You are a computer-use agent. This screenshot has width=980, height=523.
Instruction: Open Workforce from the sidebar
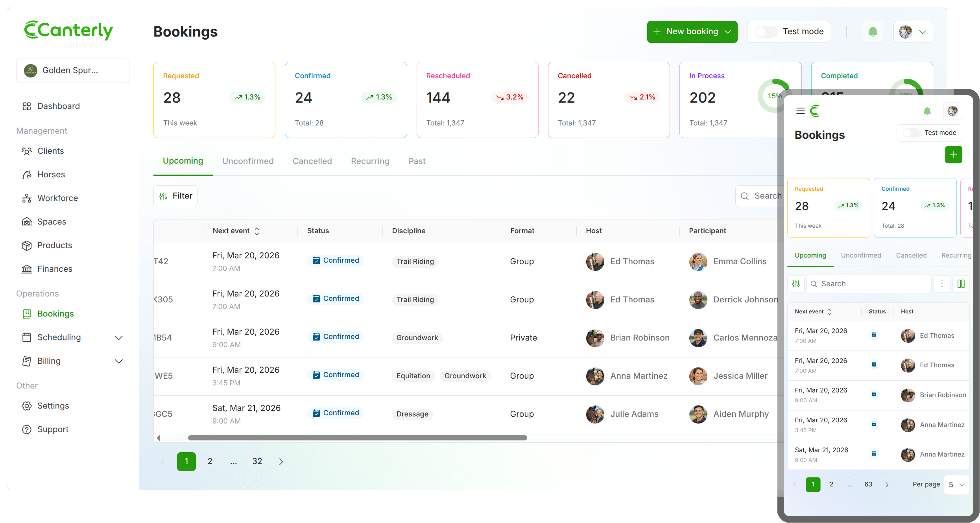tap(57, 198)
